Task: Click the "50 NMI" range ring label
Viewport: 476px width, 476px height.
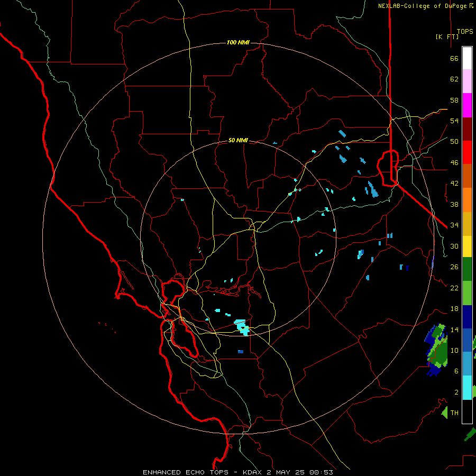Action: (238, 140)
